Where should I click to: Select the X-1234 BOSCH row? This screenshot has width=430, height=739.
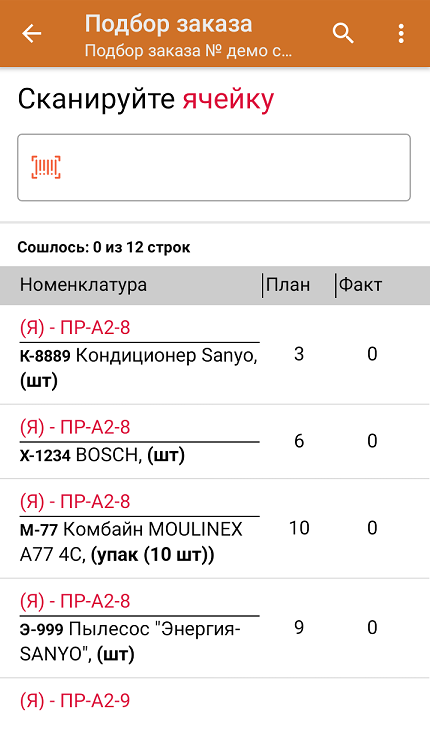tap(215, 442)
